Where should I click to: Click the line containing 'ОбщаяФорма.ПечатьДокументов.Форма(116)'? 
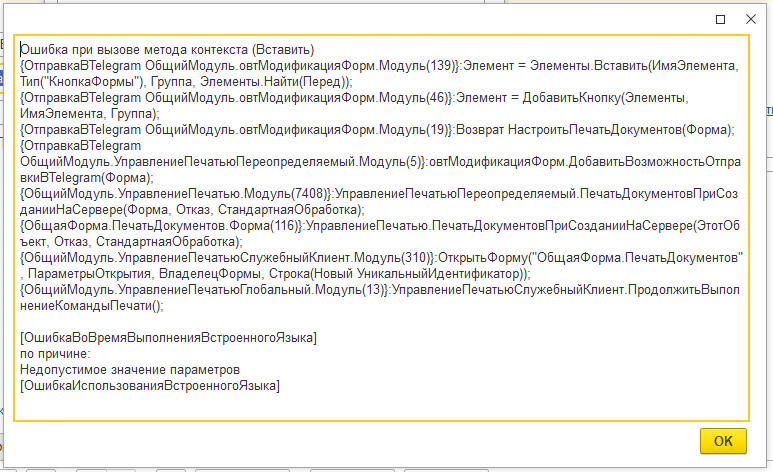[x=380, y=226]
